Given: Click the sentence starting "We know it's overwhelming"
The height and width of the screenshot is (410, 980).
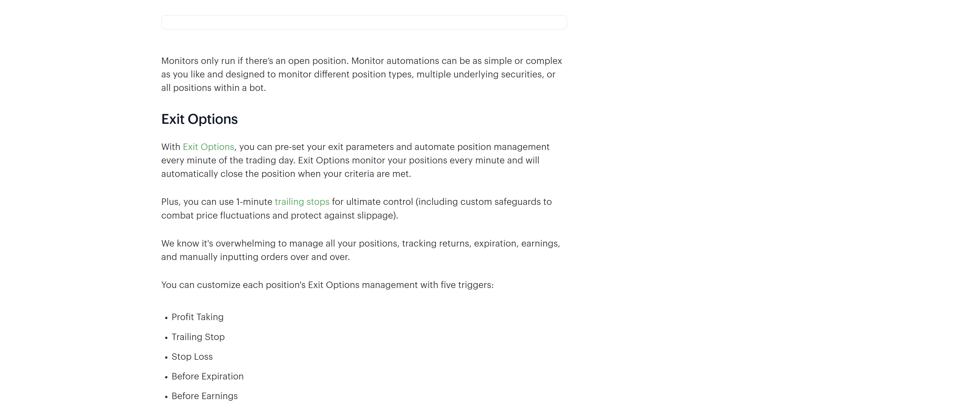Looking at the screenshot, I should tap(360, 243).
